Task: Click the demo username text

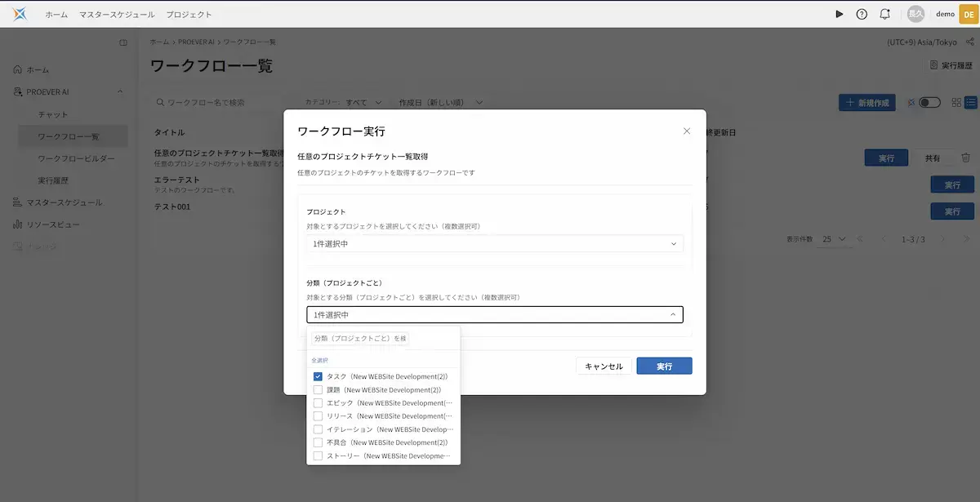Action: [945, 14]
